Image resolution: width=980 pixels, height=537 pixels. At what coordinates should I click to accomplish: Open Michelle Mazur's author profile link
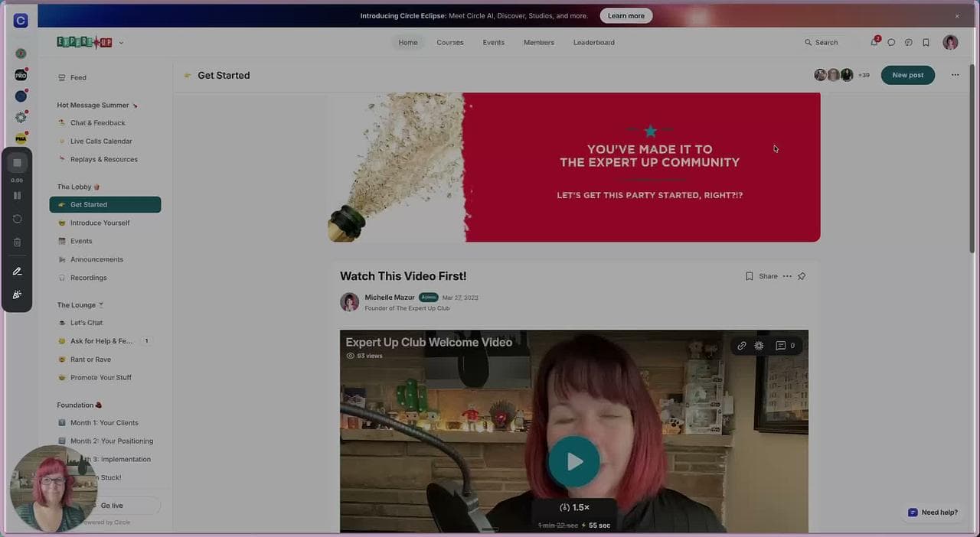390,298
